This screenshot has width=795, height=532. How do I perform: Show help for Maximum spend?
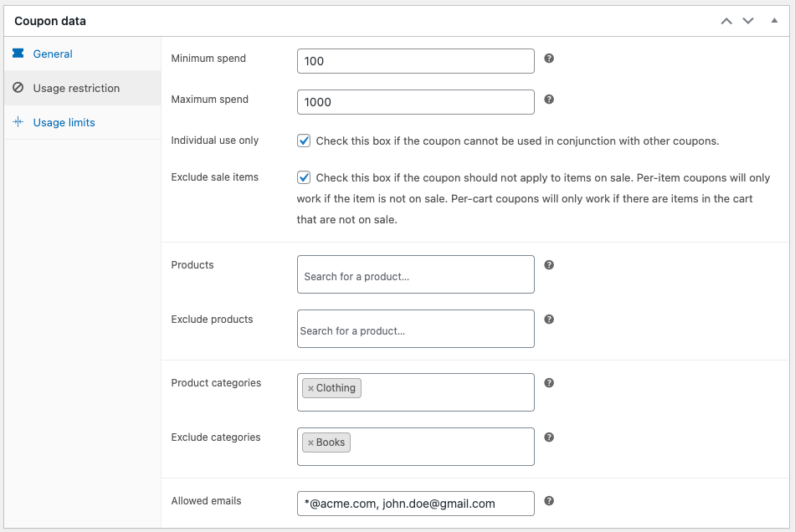pos(549,100)
